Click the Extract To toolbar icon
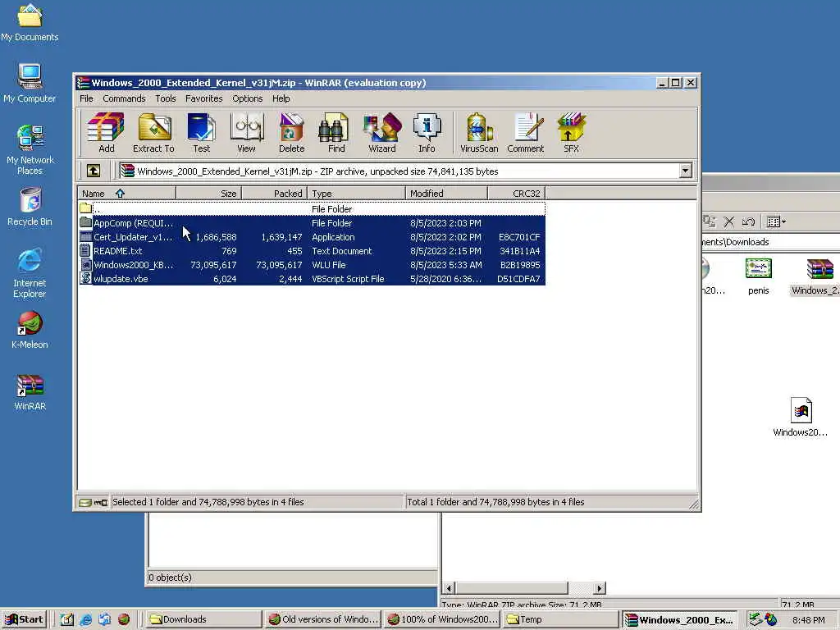840x630 pixels. point(153,133)
